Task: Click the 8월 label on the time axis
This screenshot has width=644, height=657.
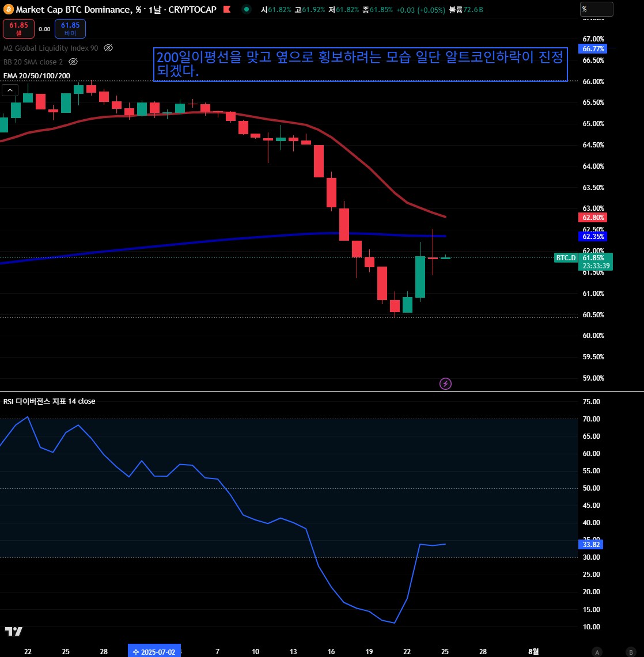Action: click(x=533, y=652)
